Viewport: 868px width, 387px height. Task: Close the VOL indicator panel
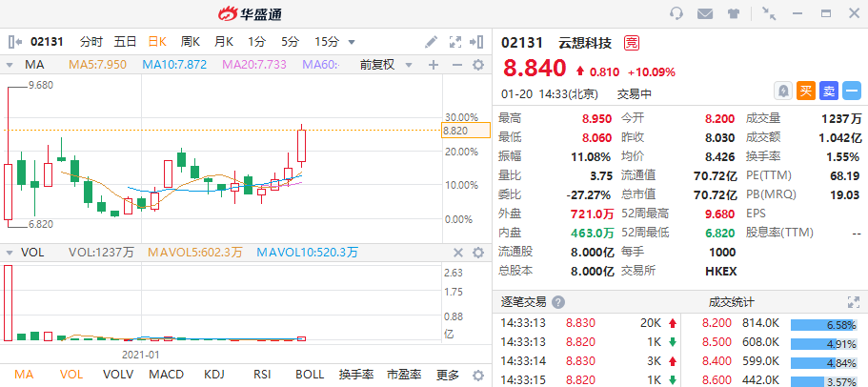tap(458, 253)
